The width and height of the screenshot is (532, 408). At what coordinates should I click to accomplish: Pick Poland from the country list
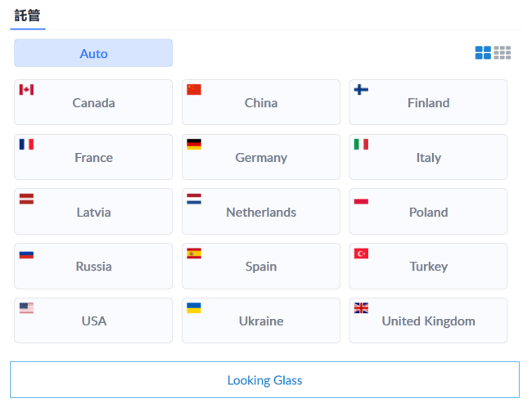pos(428,212)
